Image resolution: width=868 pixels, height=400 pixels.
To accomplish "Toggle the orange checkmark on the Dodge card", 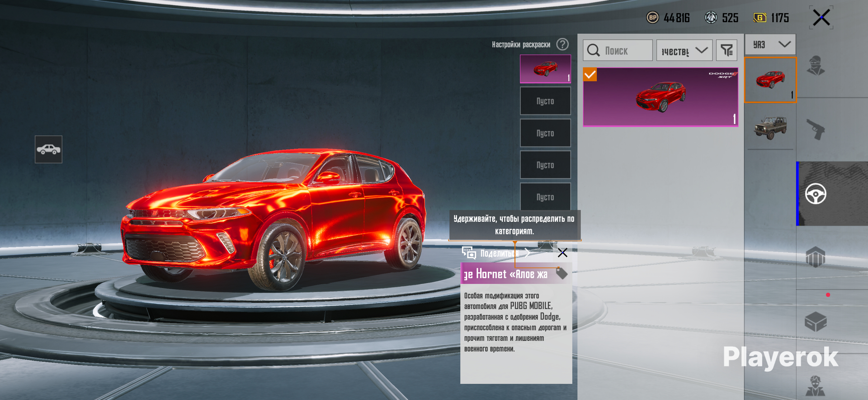I will point(590,74).
